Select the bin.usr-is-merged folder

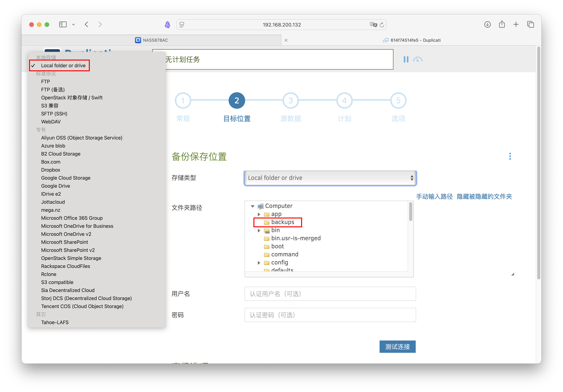[296, 238]
